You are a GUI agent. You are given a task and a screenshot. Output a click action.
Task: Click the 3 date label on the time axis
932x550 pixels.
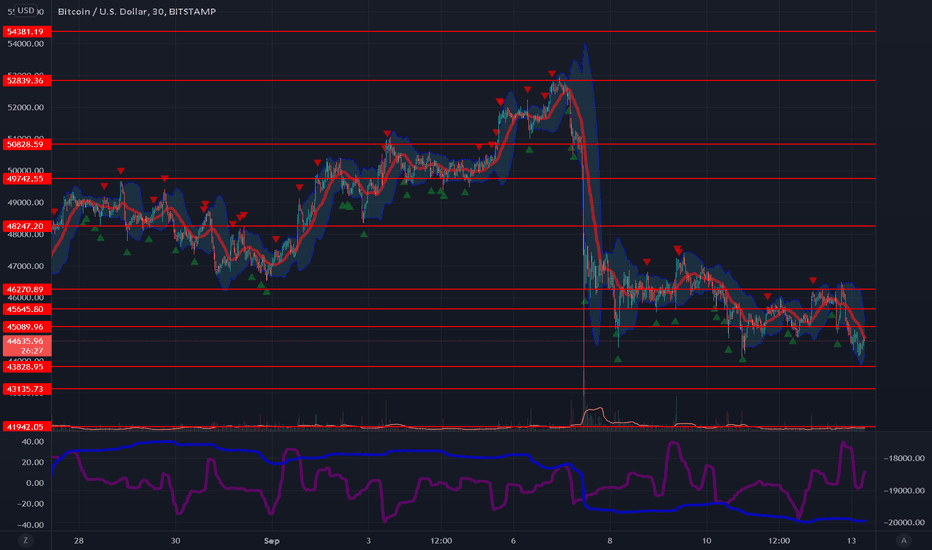point(369,541)
